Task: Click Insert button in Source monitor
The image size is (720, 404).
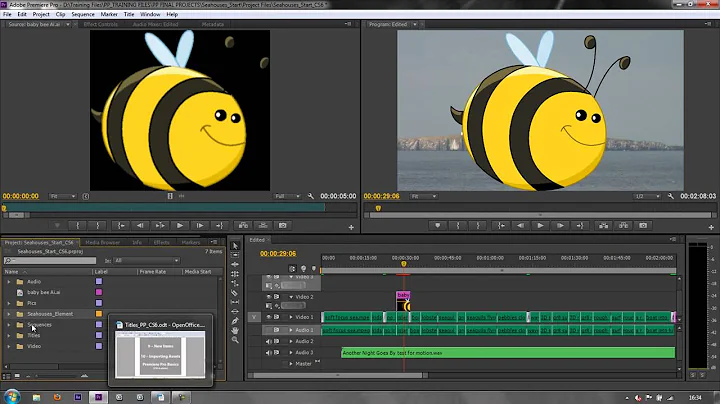Action: tap(243, 225)
